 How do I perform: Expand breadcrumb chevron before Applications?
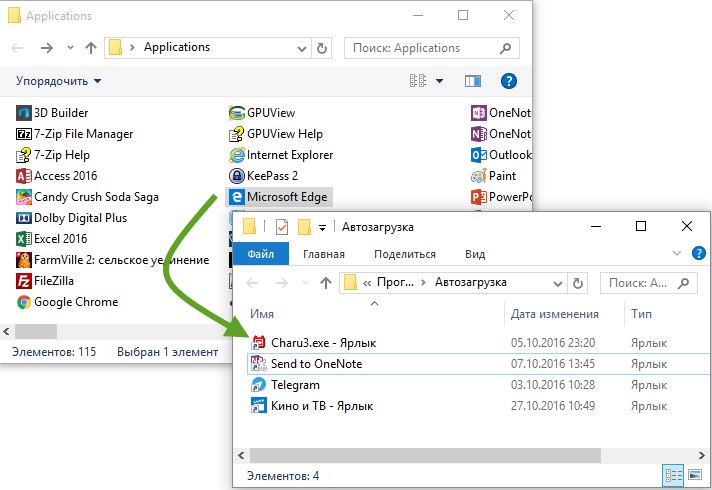point(132,47)
